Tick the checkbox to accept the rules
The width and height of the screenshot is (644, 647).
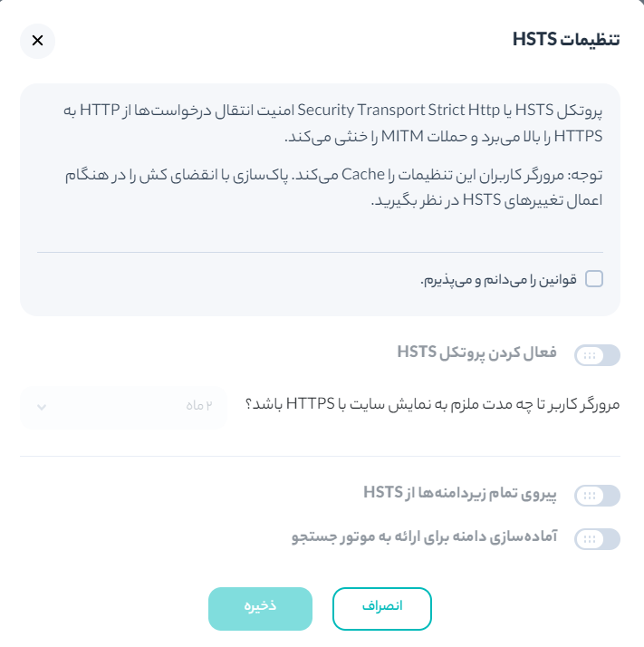pos(594,279)
